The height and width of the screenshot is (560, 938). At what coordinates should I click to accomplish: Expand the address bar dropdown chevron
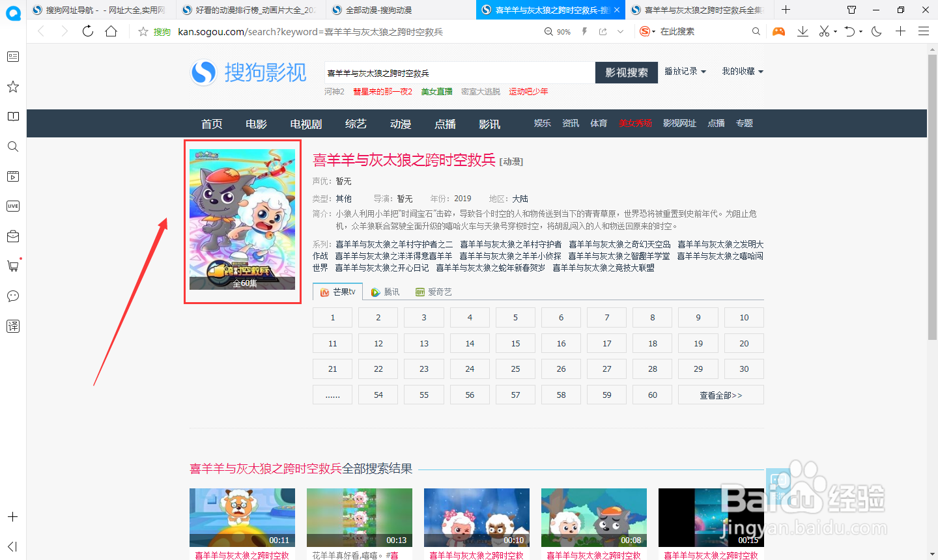[x=620, y=31]
